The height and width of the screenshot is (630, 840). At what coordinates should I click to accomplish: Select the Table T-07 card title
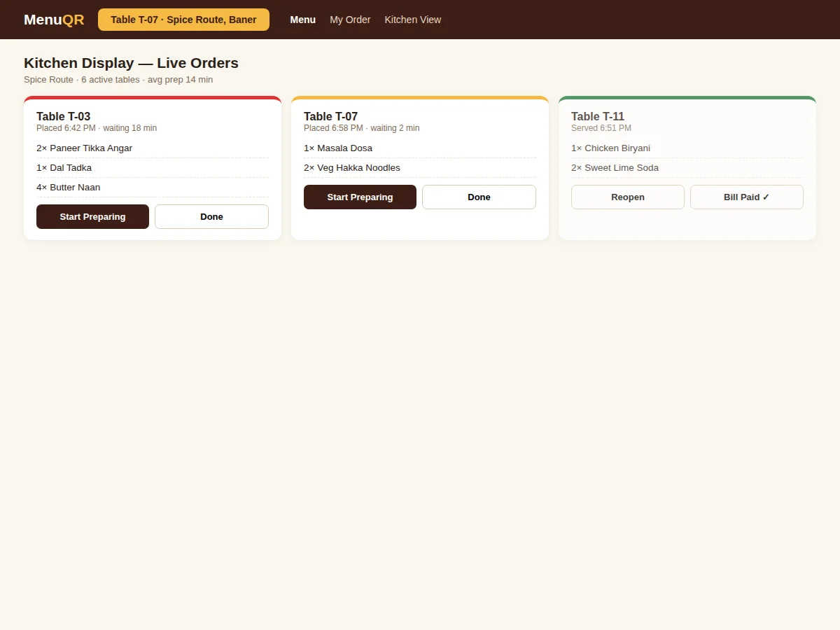(x=330, y=116)
